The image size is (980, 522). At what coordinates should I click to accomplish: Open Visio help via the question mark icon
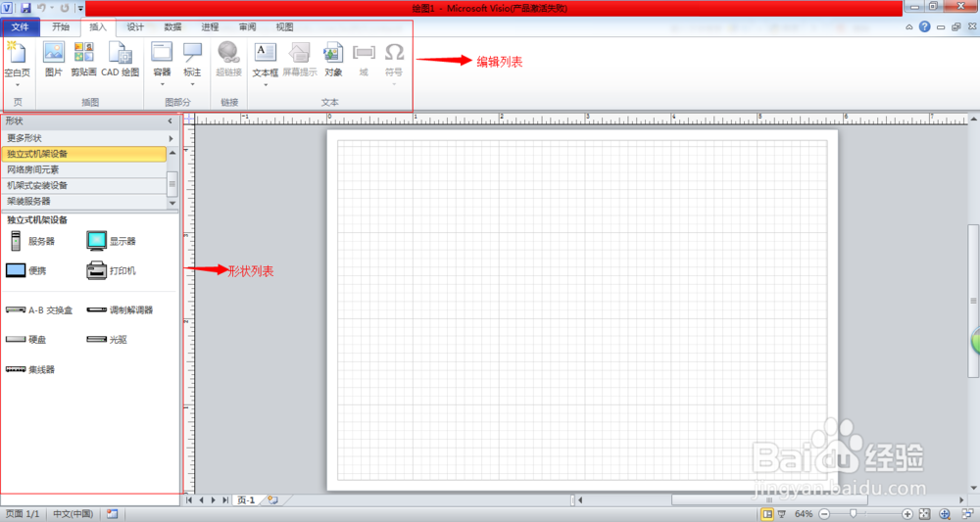(924, 26)
